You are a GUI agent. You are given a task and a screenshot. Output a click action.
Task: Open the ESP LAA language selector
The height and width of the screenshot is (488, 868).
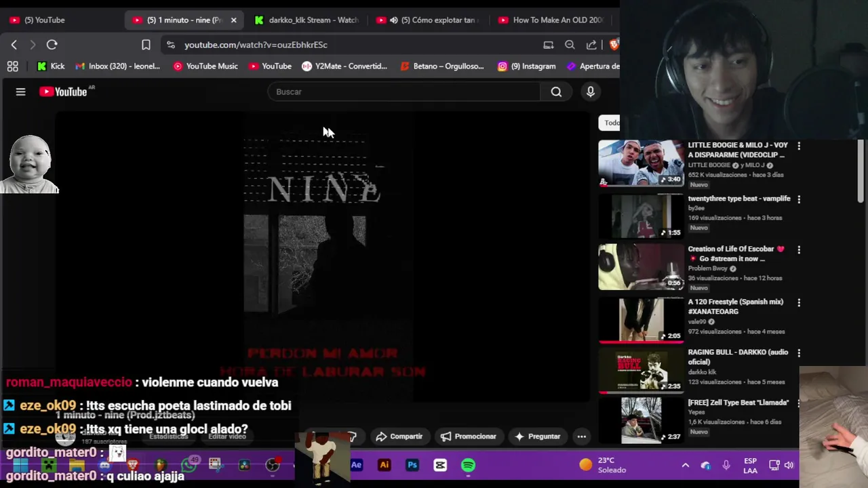point(750,466)
